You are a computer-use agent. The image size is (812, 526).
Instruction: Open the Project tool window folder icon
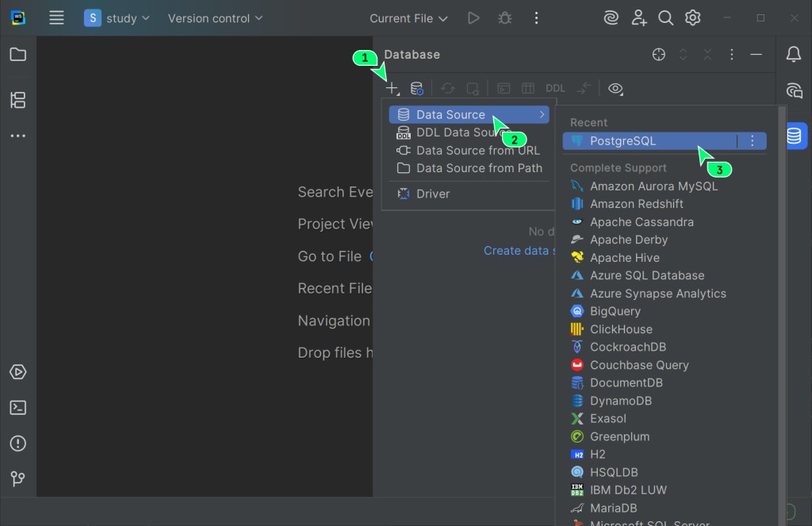pos(17,55)
